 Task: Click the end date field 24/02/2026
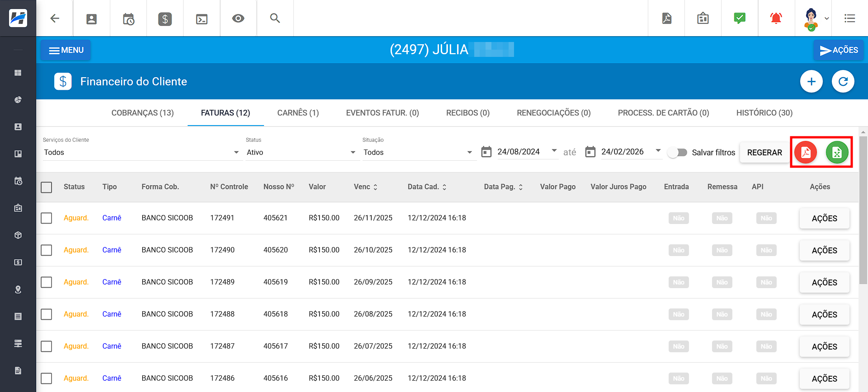(x=623, y=152)
